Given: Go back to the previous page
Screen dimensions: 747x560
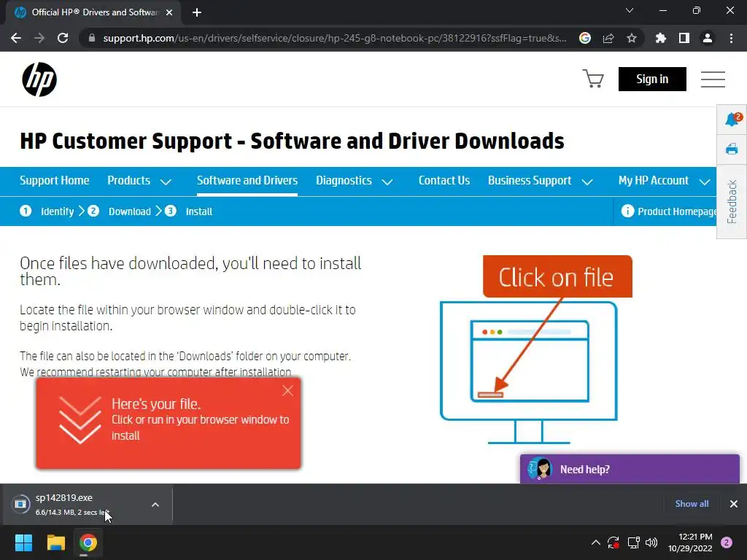Looking at the screenshot, I should [x=16, y=38].
